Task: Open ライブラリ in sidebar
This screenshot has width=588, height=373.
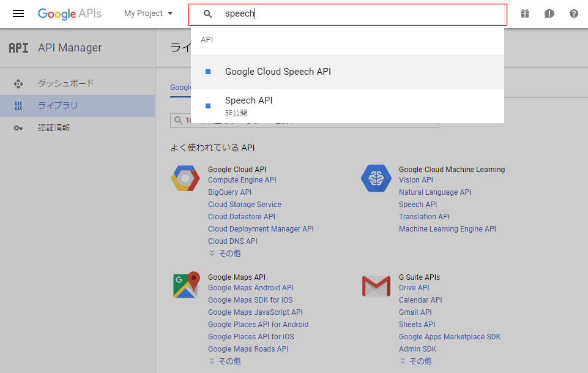Action: 77,105
